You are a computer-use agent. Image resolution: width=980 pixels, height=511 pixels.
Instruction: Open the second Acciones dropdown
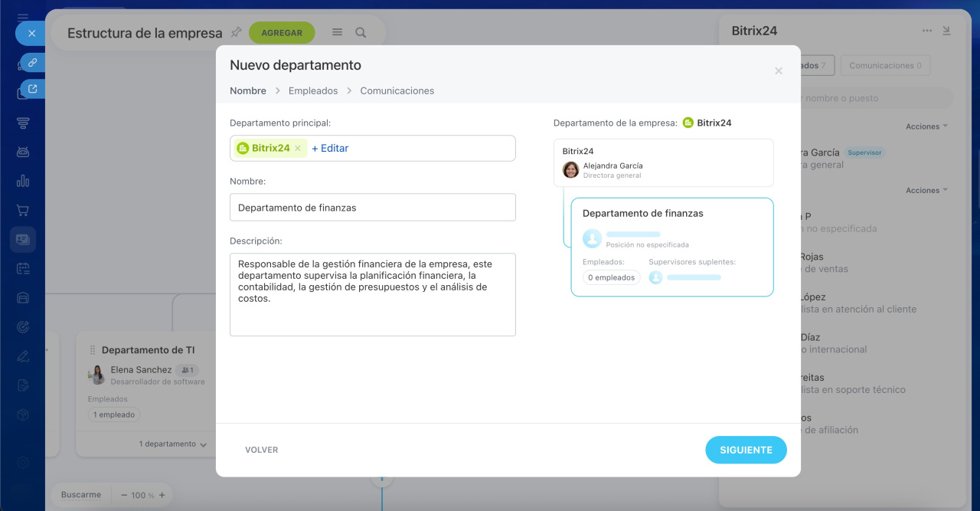pos(926,190)
